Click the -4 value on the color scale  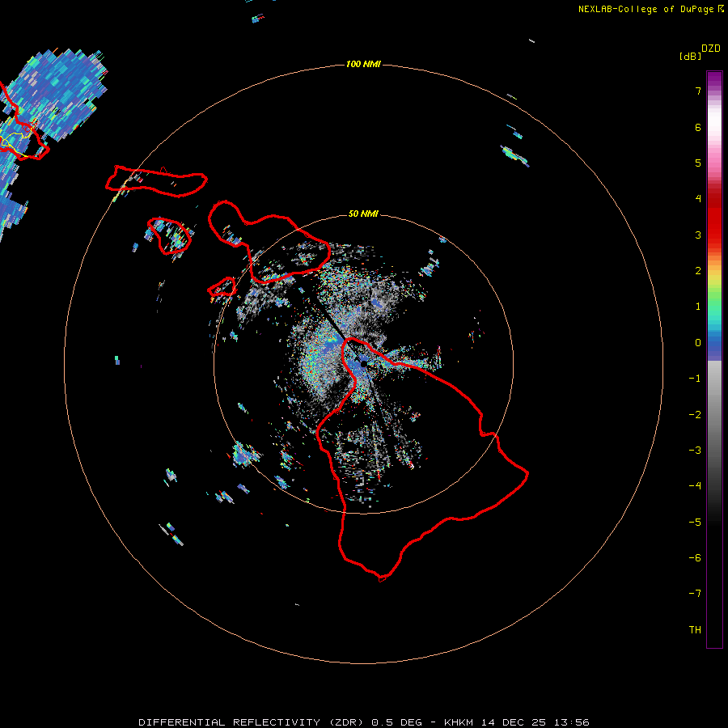pos(695,486)
